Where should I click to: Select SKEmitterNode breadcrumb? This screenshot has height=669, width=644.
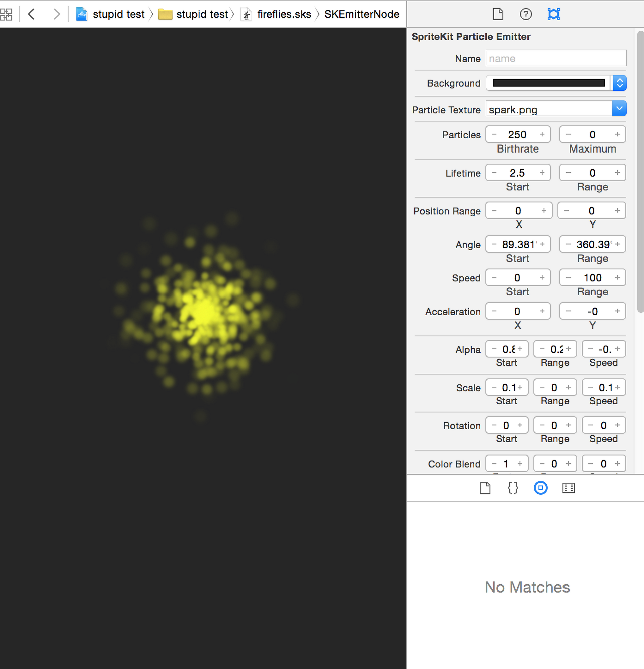point(362,14)
